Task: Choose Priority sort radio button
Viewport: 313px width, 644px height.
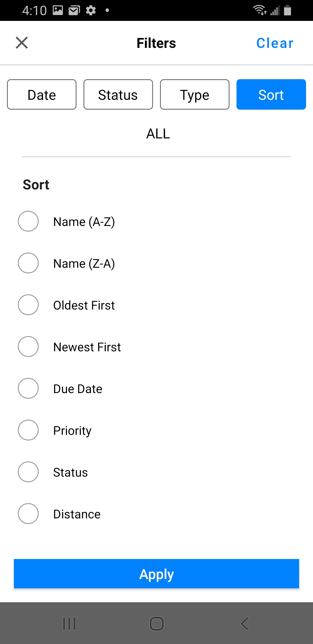Action: coord(28,430)
